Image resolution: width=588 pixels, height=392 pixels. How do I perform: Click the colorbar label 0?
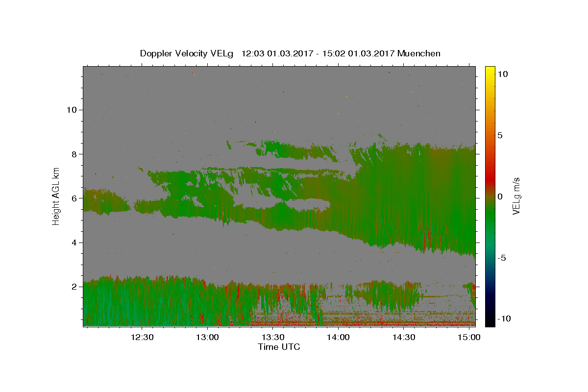(x=500, y=196)
